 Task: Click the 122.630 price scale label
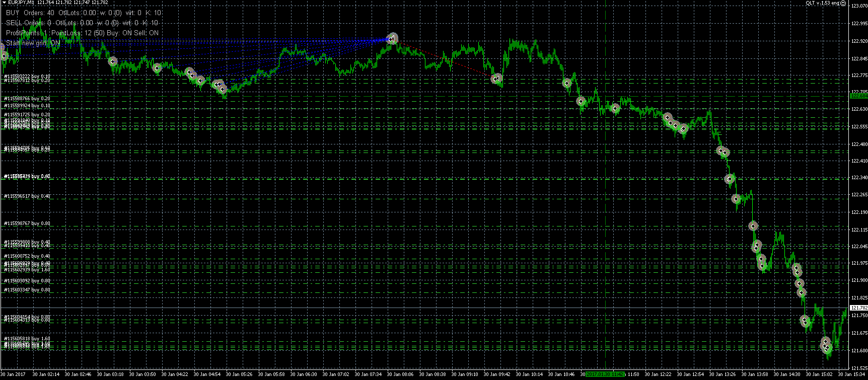pos(859,109)
